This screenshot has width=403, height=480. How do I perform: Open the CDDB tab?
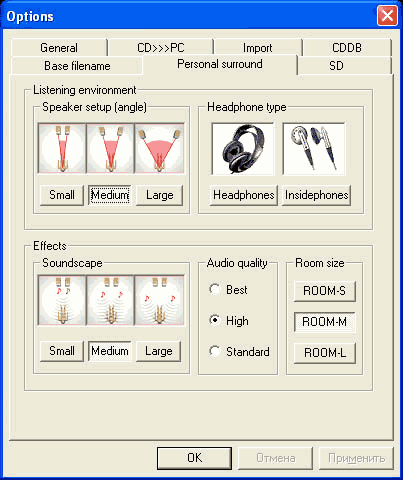[x=347, y=48]
